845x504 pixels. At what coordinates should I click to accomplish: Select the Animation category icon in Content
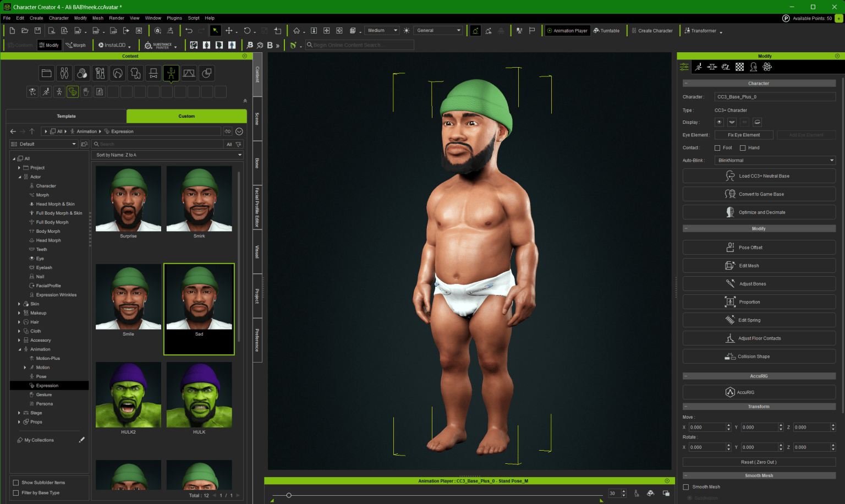point(171,73)
